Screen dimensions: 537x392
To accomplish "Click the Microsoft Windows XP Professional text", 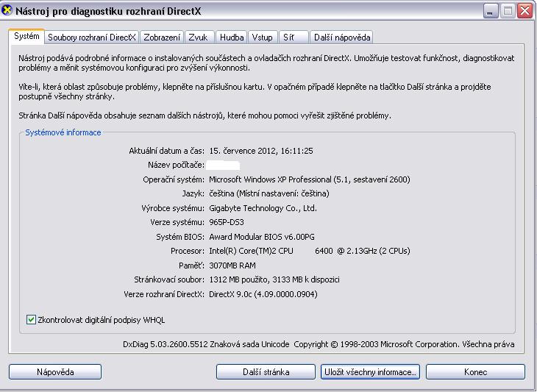I will point(310,179).
